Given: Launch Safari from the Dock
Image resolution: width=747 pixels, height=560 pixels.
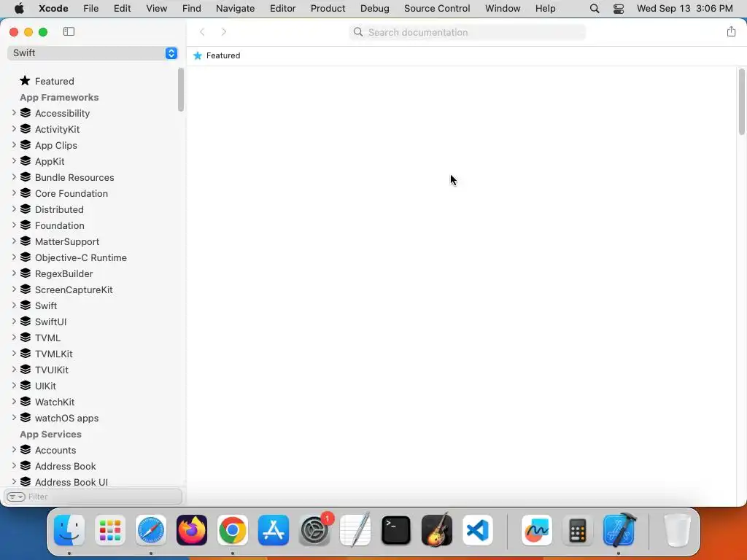Looking at the screenshot, I should 151,530.
